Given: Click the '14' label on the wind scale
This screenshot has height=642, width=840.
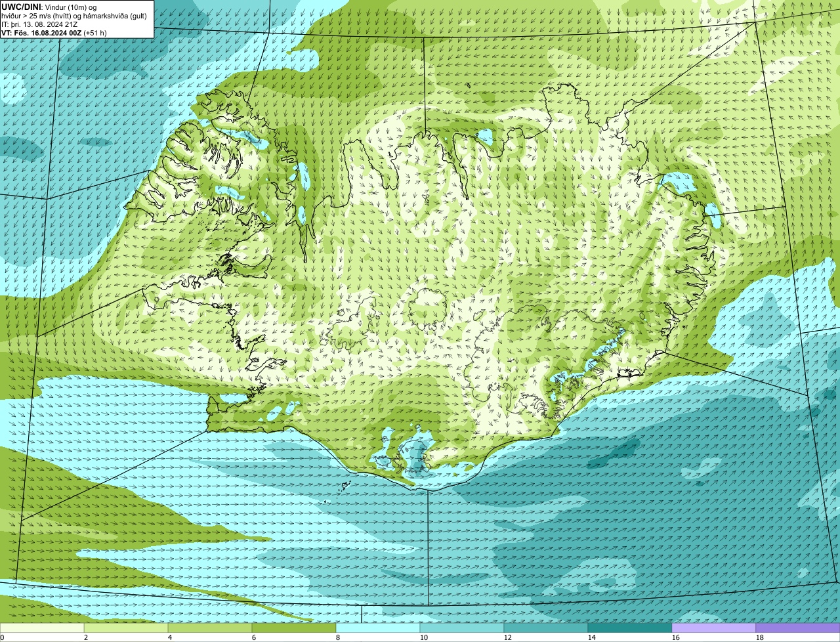Looking at the screenshot, I should [592, 637].
